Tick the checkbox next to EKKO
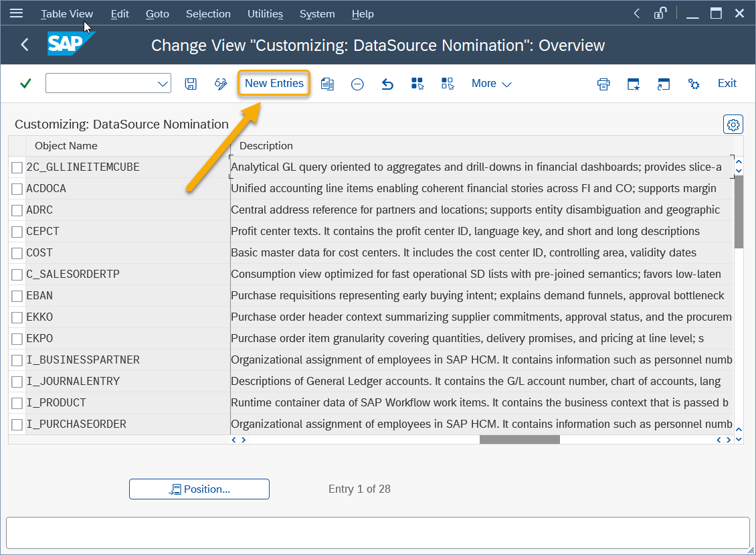The image size is (756, 555). coord(17,317)
